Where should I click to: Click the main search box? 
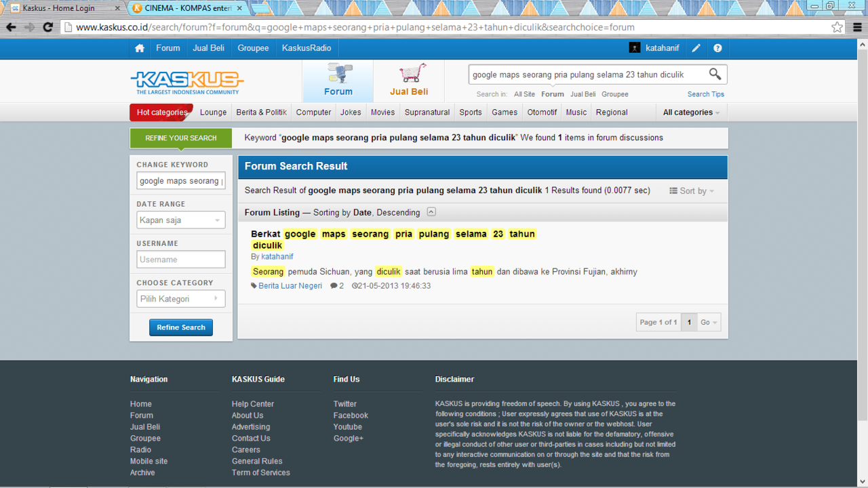pyautogui.click(x=587, y=75)
